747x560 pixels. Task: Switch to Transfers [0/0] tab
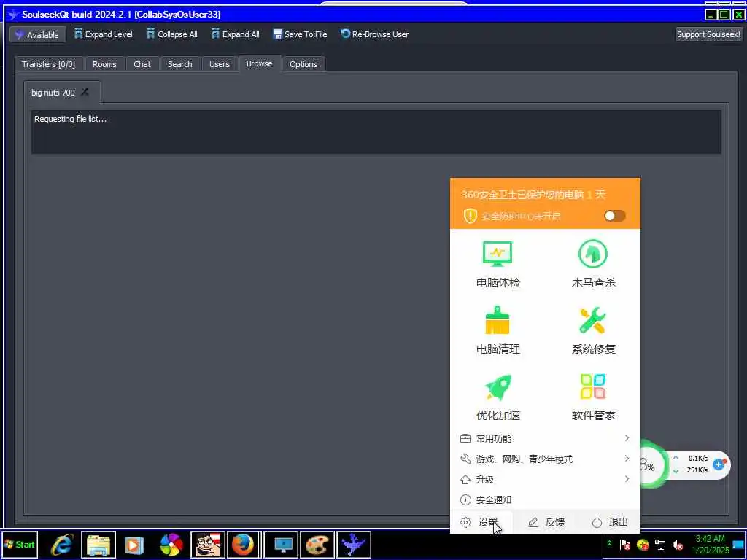point(49,64)
